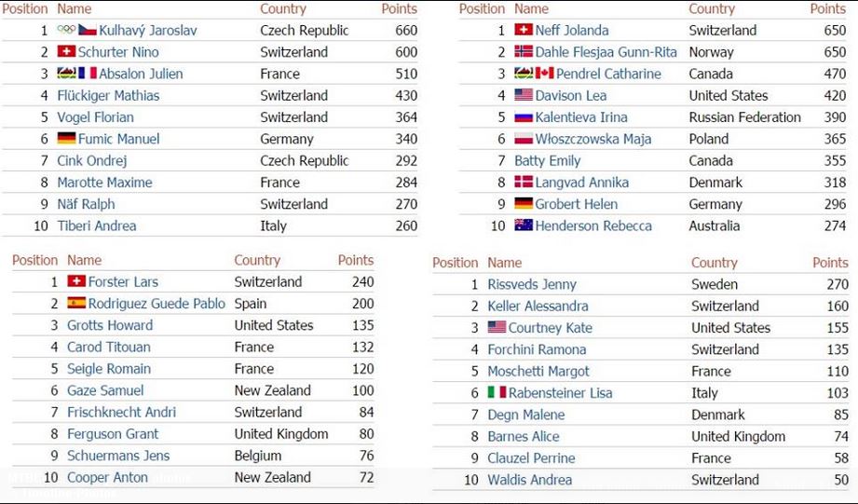
Task: Click the Spanish flag next to Rodriguez Guede Pablo
Action: point(76,303)
